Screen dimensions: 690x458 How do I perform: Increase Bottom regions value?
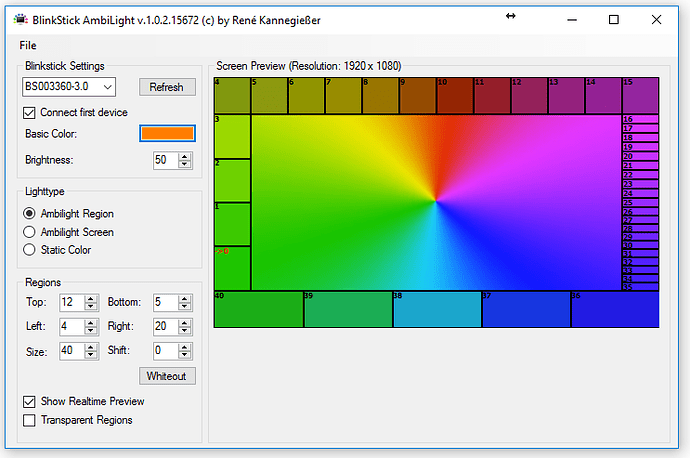tap(185, 299)
